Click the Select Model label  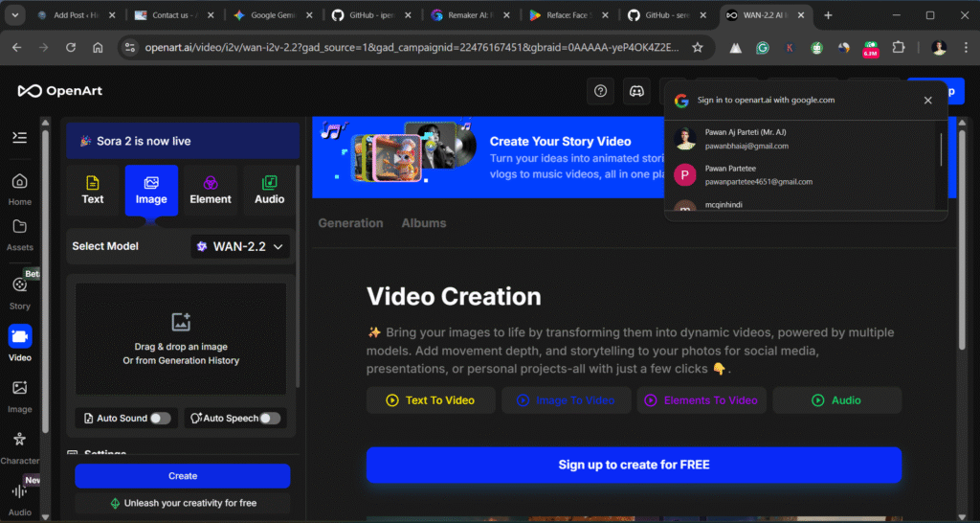click(x=105, y=246)
